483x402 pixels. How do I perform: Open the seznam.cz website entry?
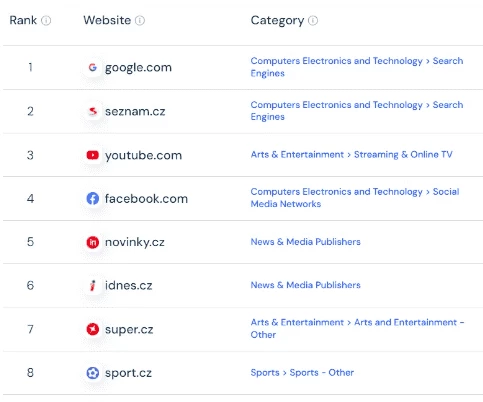(135, 111)
